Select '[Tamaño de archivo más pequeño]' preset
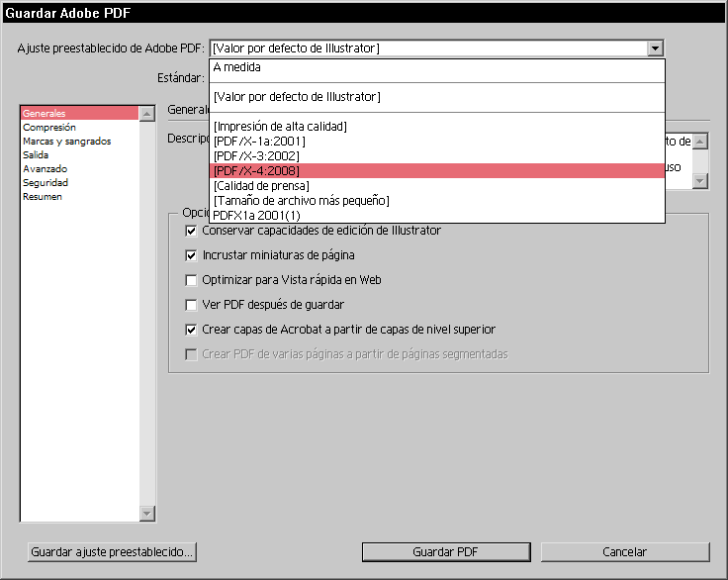The image size is (728, 580). (437, 201)
